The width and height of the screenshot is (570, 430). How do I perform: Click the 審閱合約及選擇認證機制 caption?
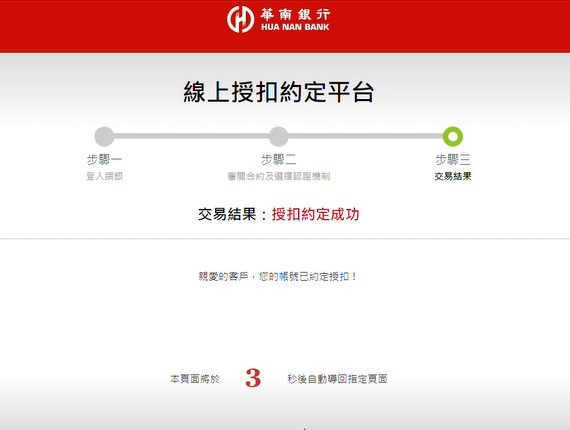pyautogui.click(x=279, y=176)
